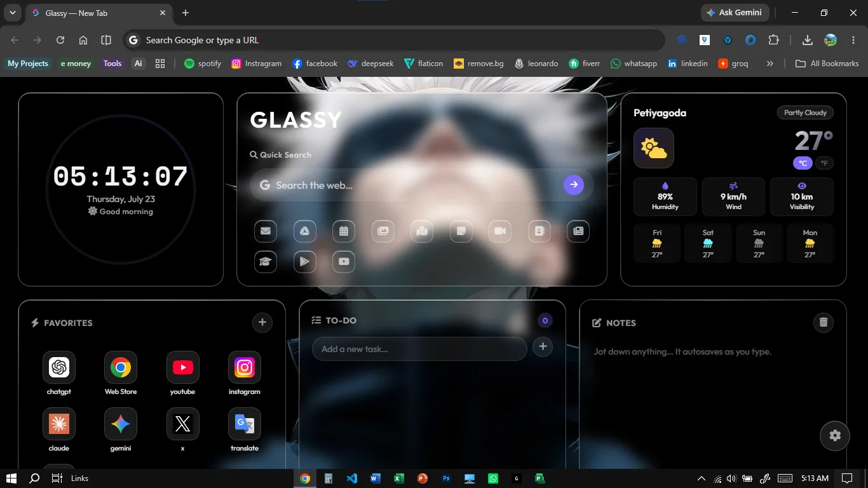Open the Gmail envelope quick link
The width and height of the screenshot is (868, 488).
[266, 231]
